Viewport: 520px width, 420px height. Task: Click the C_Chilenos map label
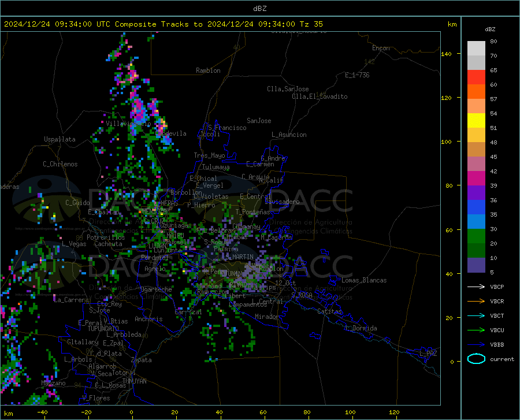click(60, 164)
